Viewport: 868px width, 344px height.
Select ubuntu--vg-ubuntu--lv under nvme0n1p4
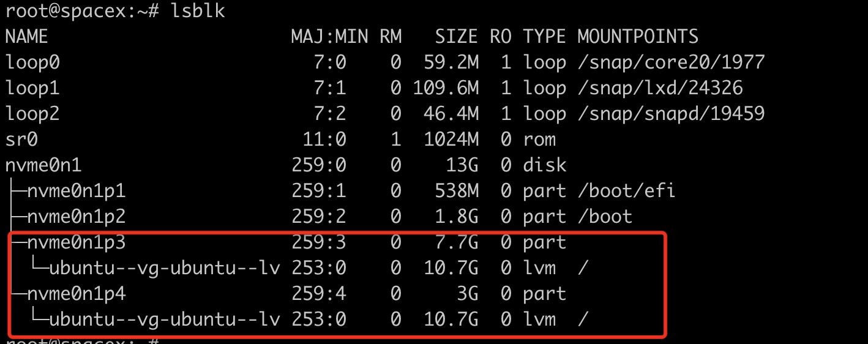[x=164, y=320]
